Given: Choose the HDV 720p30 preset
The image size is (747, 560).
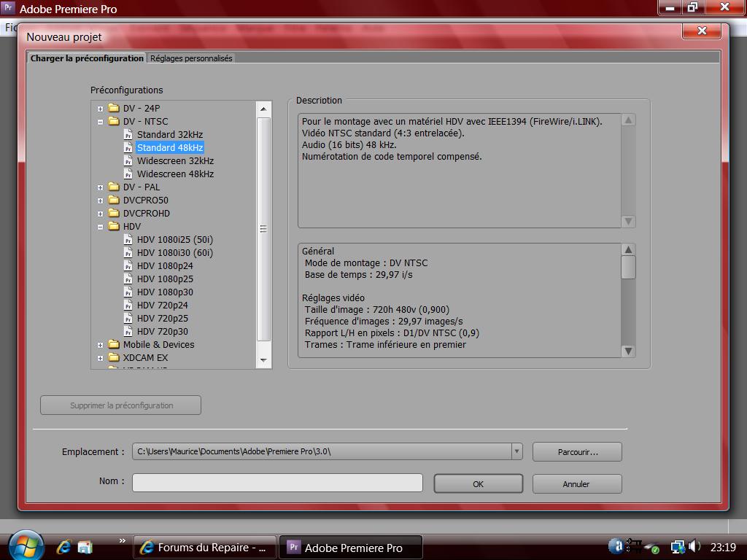Looking at the screenshot, I should pos(162,332).
